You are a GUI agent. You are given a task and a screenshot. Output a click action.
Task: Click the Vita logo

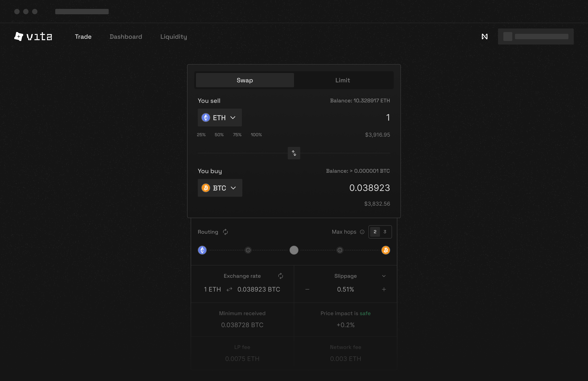point(33,36)
